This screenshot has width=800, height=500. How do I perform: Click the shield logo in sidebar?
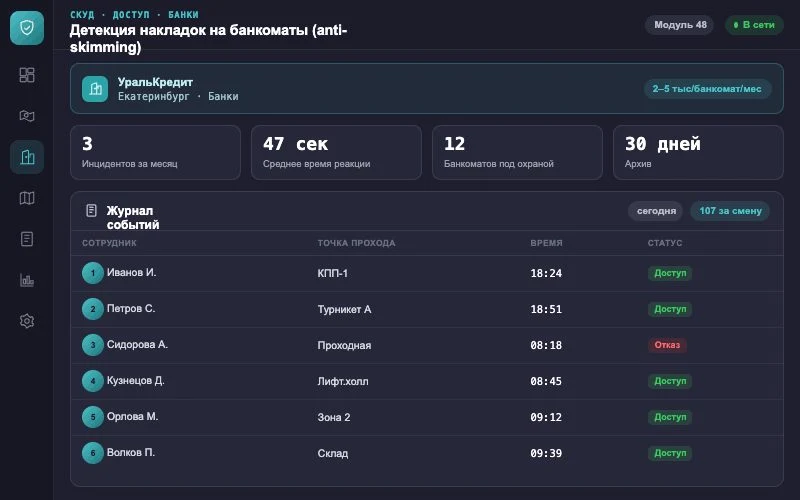(x=27, y=28)
